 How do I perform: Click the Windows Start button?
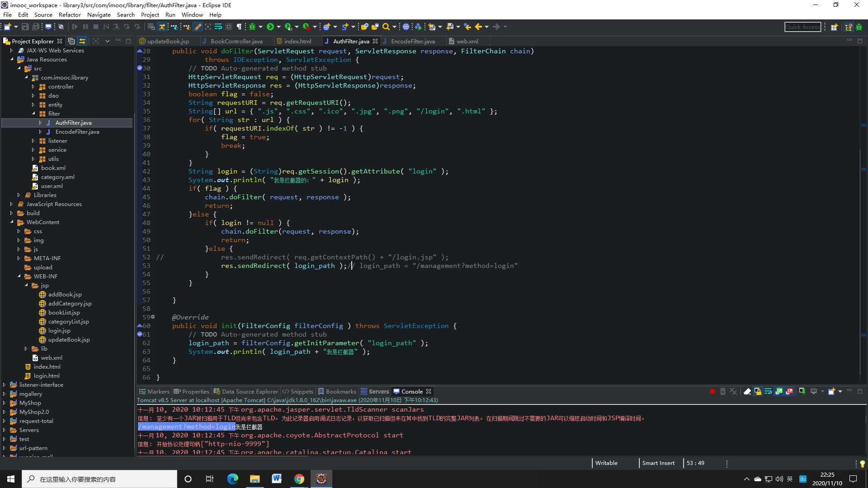click(x=11, y=479)
